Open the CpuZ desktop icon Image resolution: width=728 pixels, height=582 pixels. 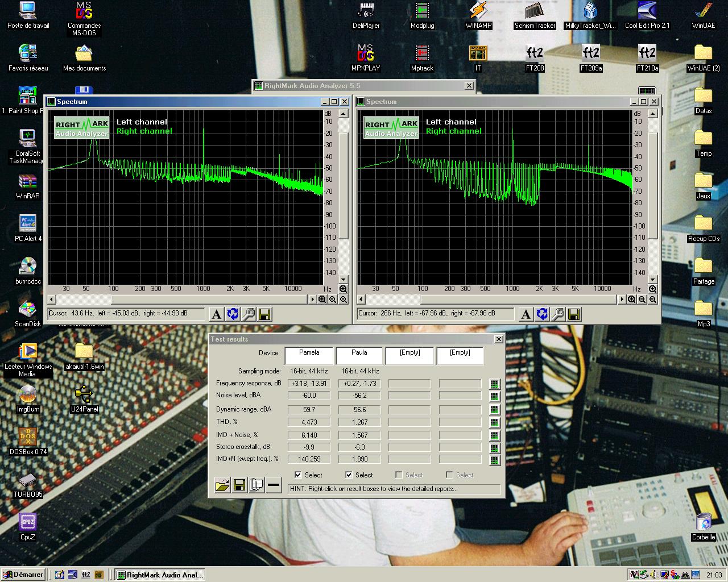coord(28,527)
